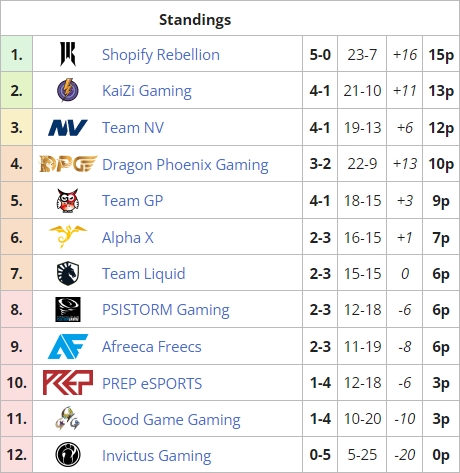
Task: Click the Afreeca Freecs AF logo
Action: click(68, 346)
